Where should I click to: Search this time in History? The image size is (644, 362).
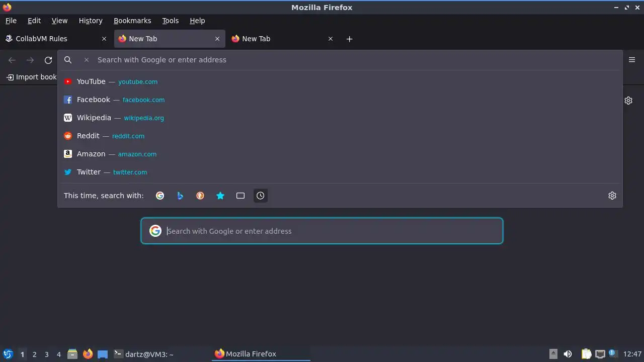pyautogui.click(x=261, y=196)
